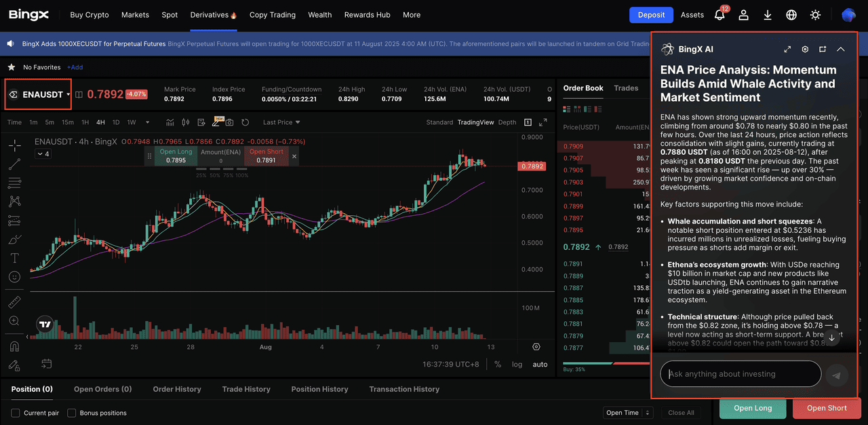Toggle auto scale on chart
Viewport: 868px width, 425px height.
point(540,365)
